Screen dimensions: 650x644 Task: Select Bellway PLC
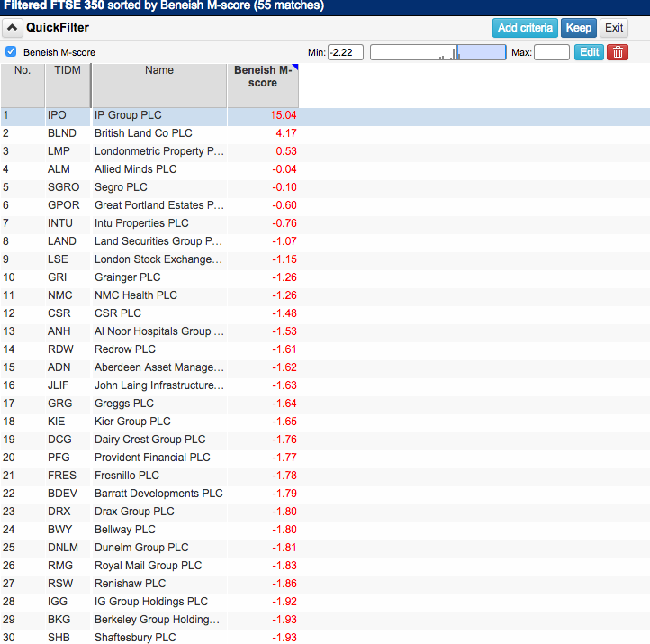(x=125, y=530)
